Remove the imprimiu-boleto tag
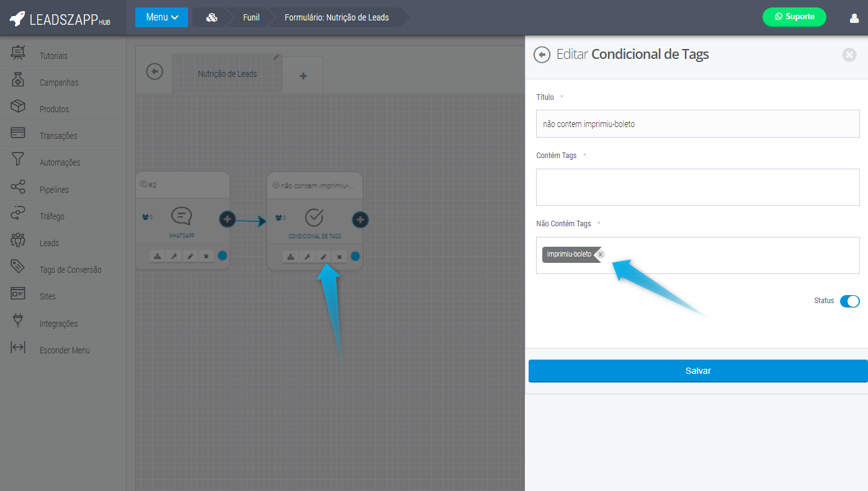The image size is (868, 491). (600, 254)
